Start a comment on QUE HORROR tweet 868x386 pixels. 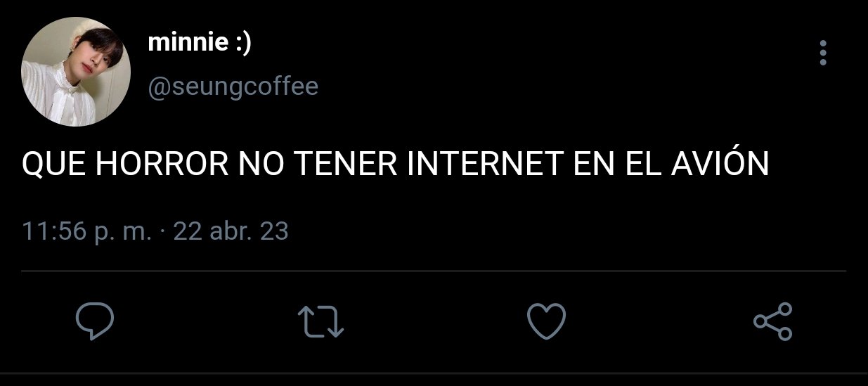[95, 321]
